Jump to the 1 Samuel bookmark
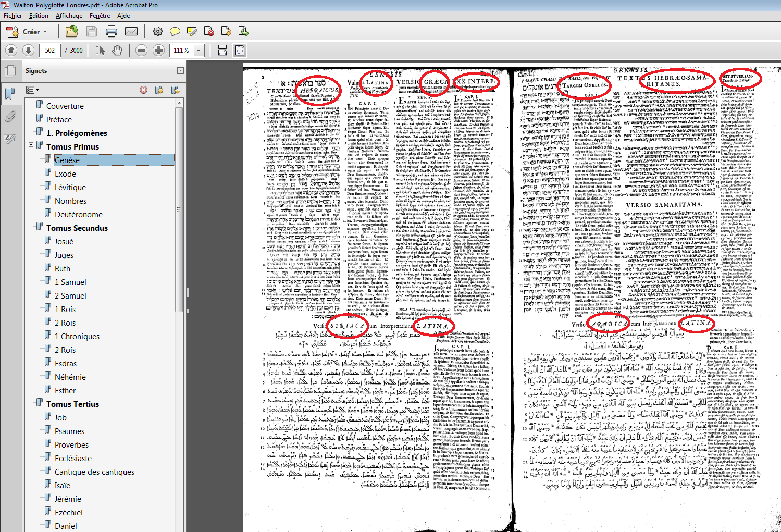 (70, 282)
